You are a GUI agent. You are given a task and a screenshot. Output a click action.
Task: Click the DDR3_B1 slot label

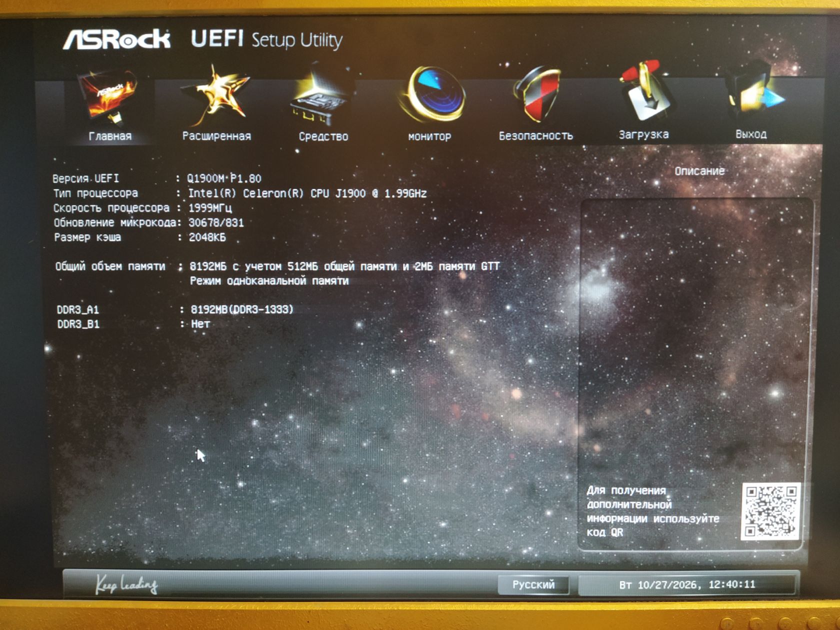coord(78,324)
